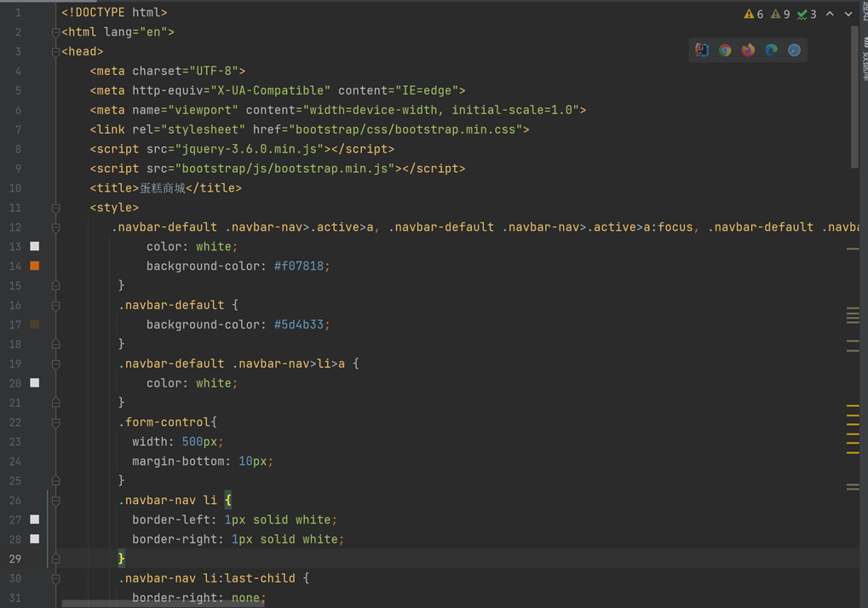
Task: Click the horizontal editor scrollbar thumb
Action: pyautogui.click(x=164, y=604)
